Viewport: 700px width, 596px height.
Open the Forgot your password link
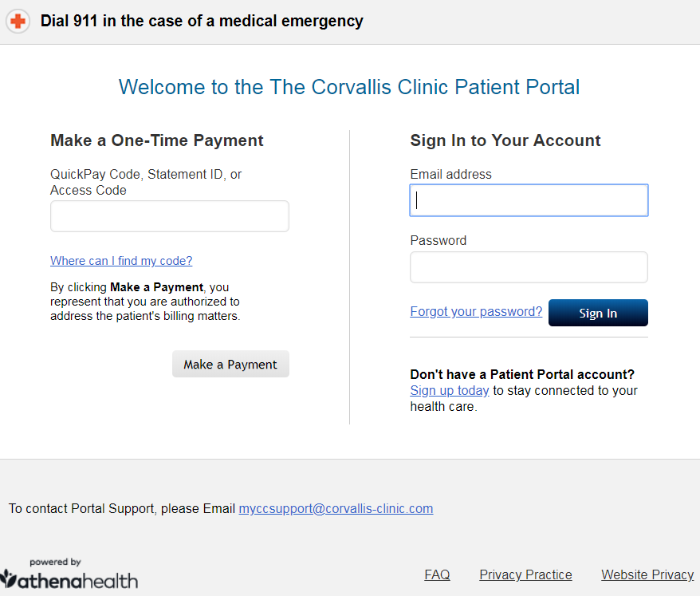pyautogui.click(x=476, y=311)
